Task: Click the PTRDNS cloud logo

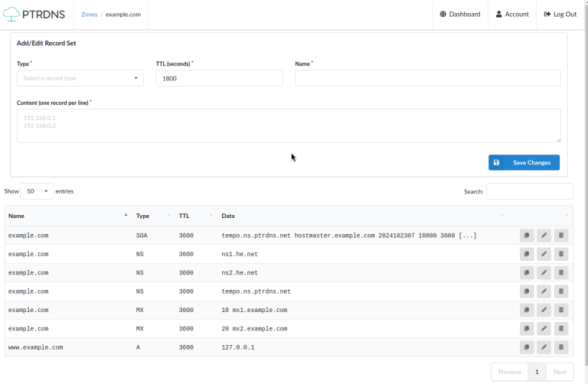Action: pyautogui.click(x=34, y=15)
